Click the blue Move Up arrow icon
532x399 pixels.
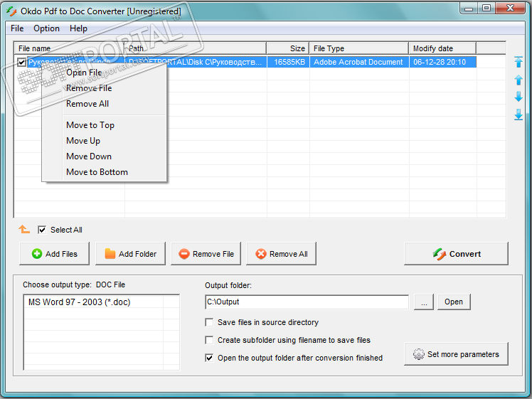tap(518, 79)
